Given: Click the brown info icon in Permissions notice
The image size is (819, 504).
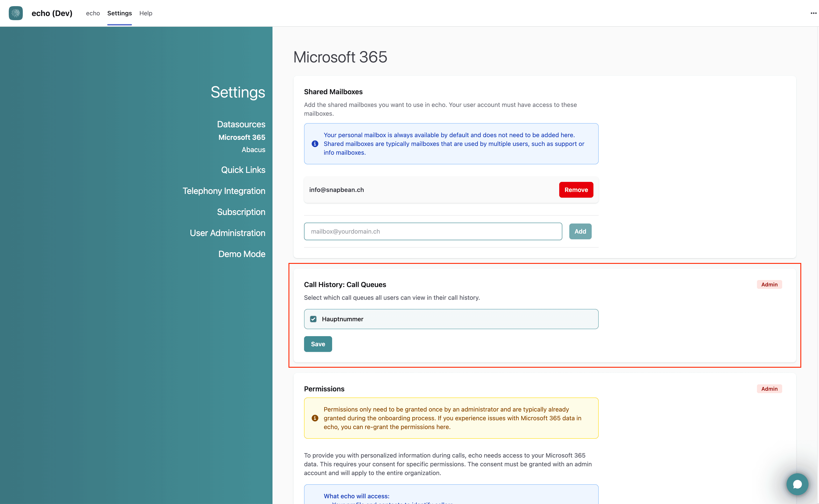Looking at the screenshot, I should (315, 418).
